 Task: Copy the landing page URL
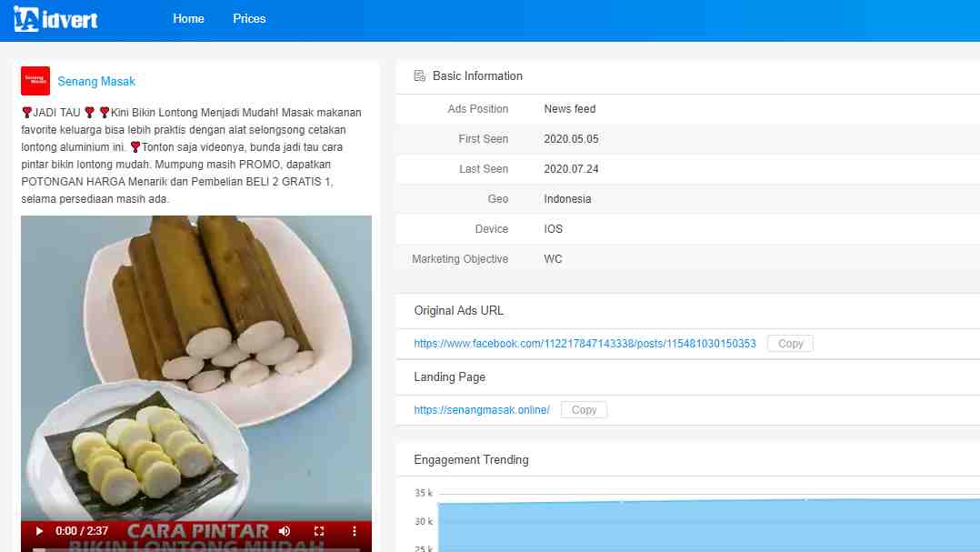(x=584, y=409)
